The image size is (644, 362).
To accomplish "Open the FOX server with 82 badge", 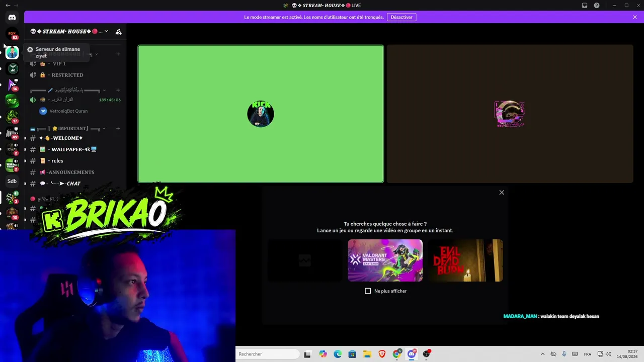I will [12, 34].
